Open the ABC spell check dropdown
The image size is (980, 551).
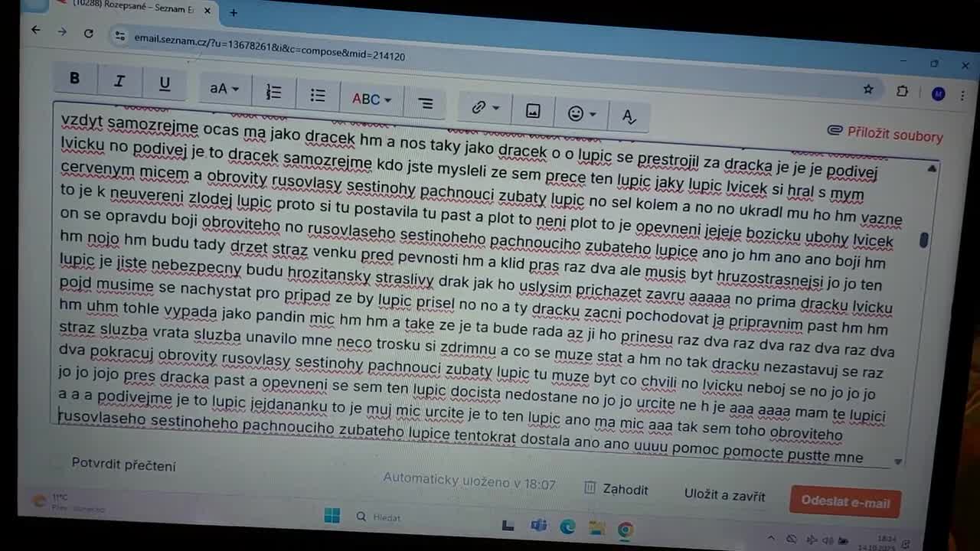click(371, 99)
